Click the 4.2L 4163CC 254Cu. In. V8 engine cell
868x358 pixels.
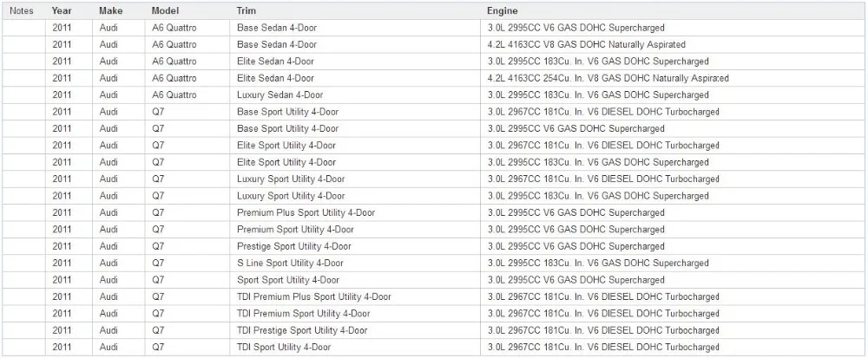[x=673, y=79]
